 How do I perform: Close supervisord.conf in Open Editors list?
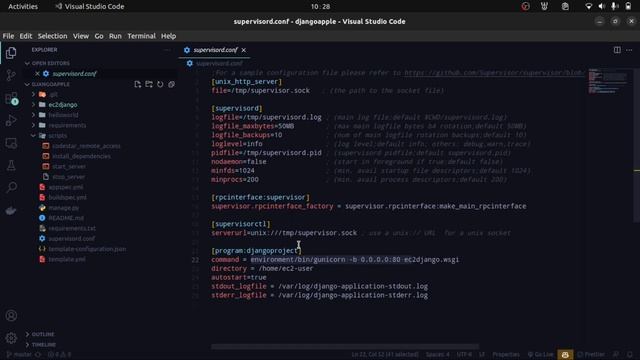coord(37,74)
